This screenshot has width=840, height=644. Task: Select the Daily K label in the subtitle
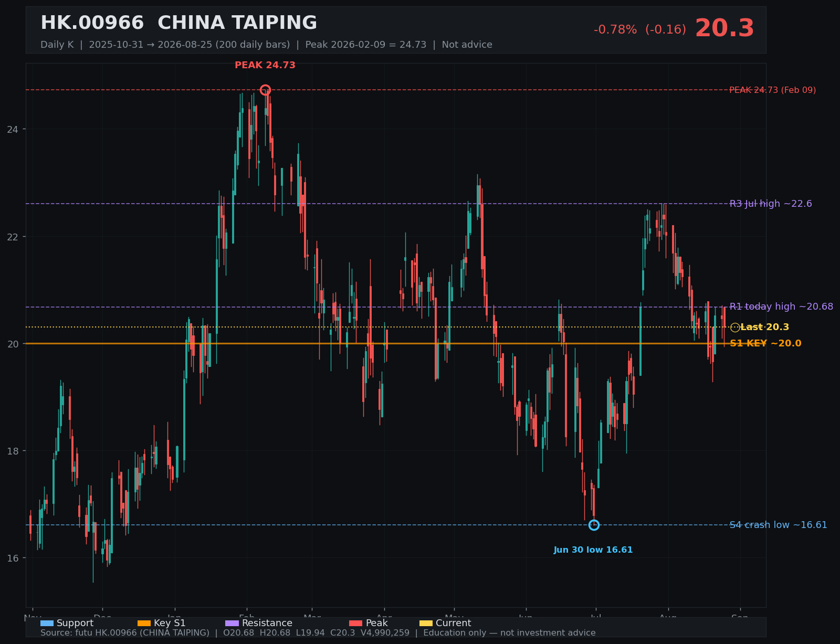pyautogui.click(x=57, y=45)
